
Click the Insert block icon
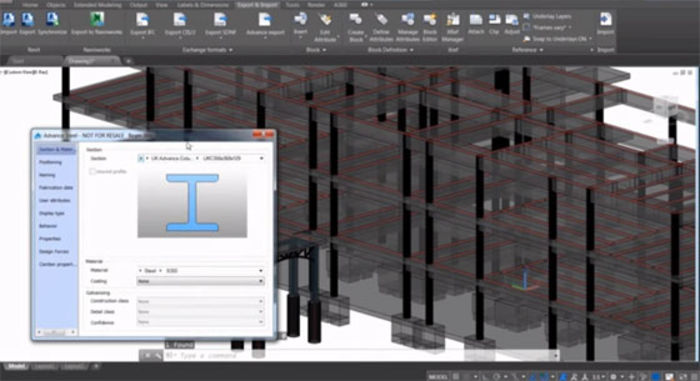300,19
